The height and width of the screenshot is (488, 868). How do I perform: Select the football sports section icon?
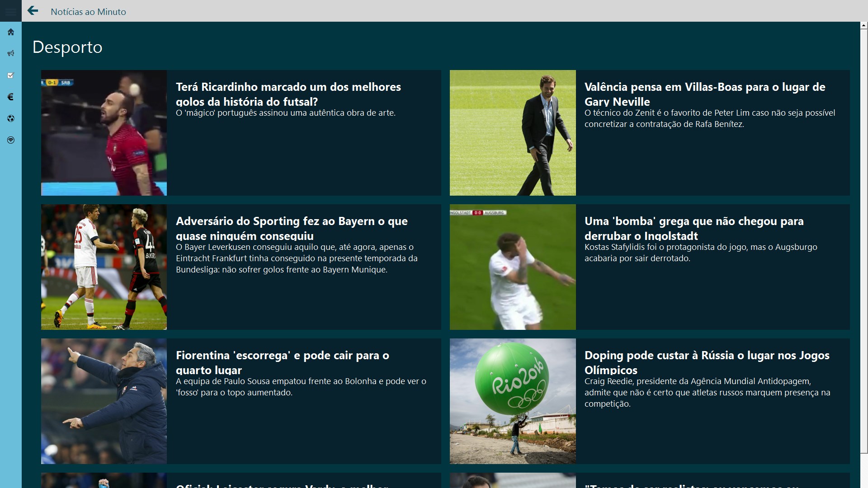pos(11,118)
